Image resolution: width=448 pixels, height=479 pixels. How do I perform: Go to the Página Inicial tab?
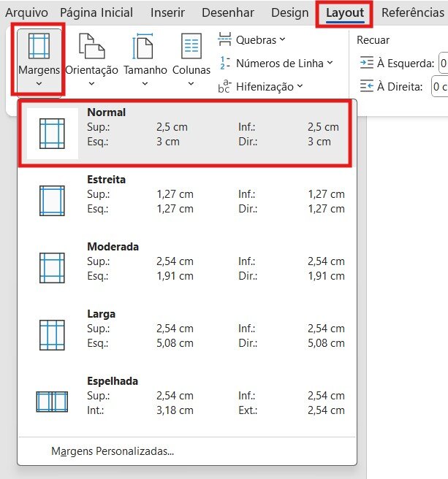96,13
